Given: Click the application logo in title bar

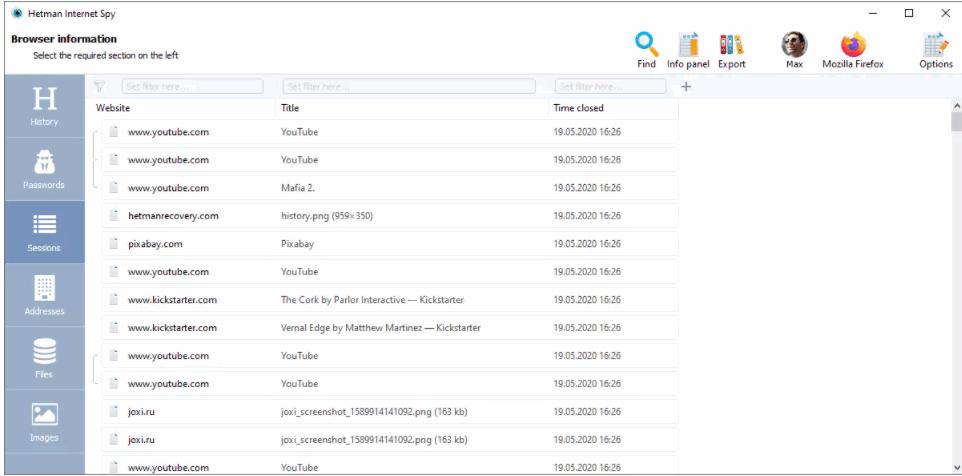Looking at the screenshot, I should pyautogui.click(x=17, y=13).
